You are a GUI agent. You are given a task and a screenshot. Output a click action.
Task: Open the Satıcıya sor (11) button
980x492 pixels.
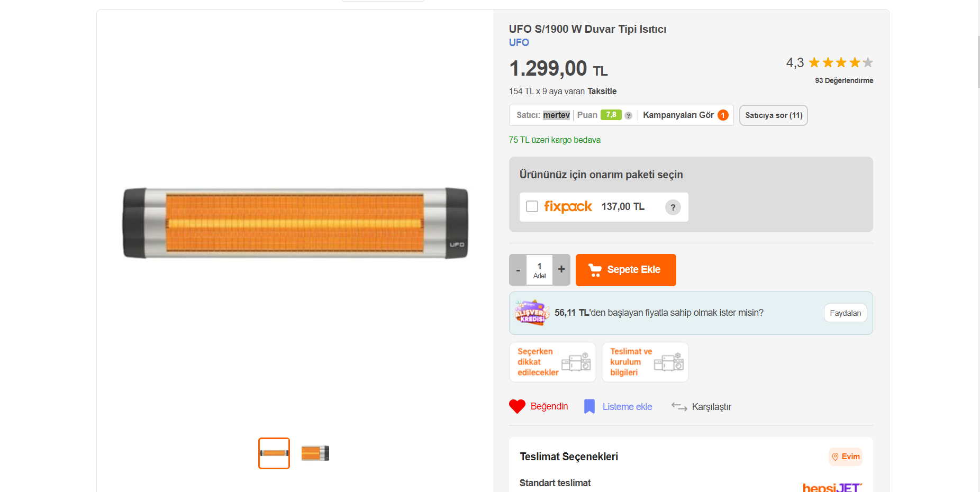click(773, 115)
